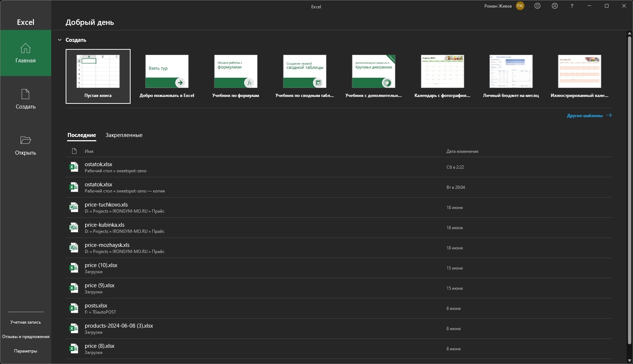Open help with the question mark icon
This screenshot has height=364, width=633.
pyautogui.click(x=572, y=6)
